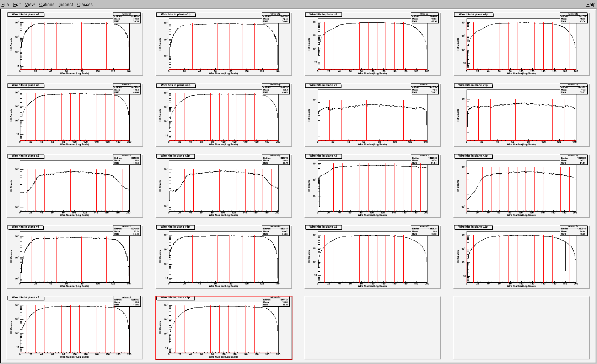Click the wires-x1 statistics box
Viewport: 597px width, 364px height.
pyautogui.click(x=424, y=89)
